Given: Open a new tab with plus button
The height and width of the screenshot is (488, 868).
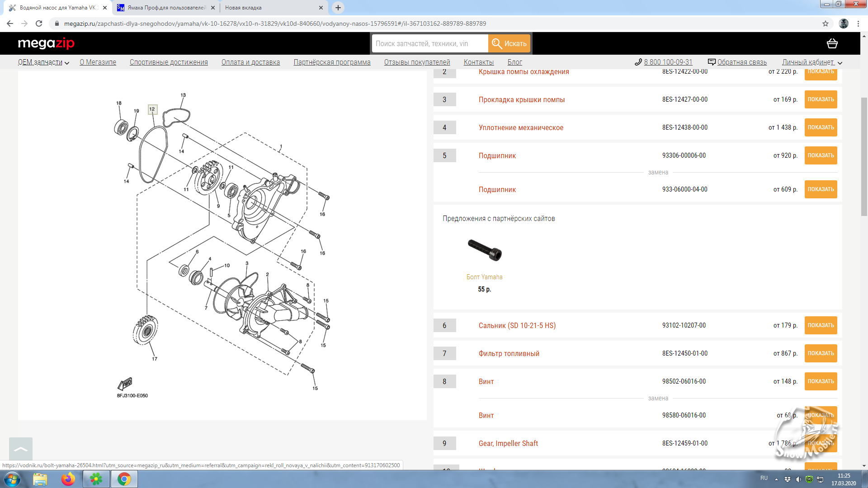Looking at the screenshot, I should click(338, 8).
